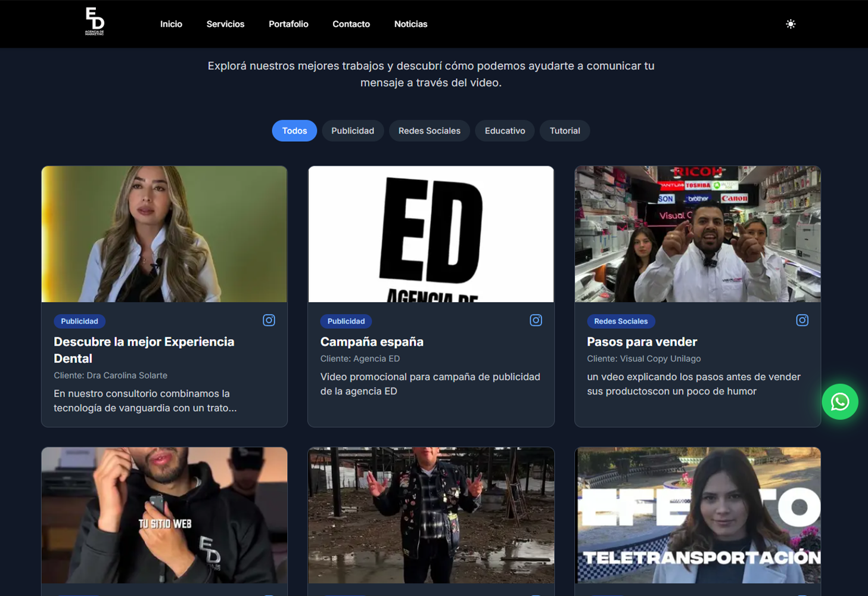Click the 'Pasos para vender' title
The image size is (868, 596).
[642, 342]
